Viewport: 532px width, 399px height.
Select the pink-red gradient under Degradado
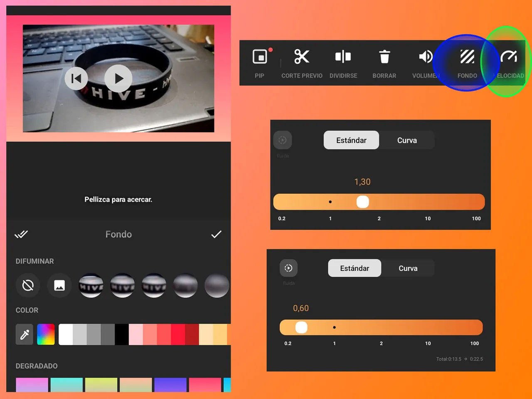pyautogui.click(x=205, y=385)
